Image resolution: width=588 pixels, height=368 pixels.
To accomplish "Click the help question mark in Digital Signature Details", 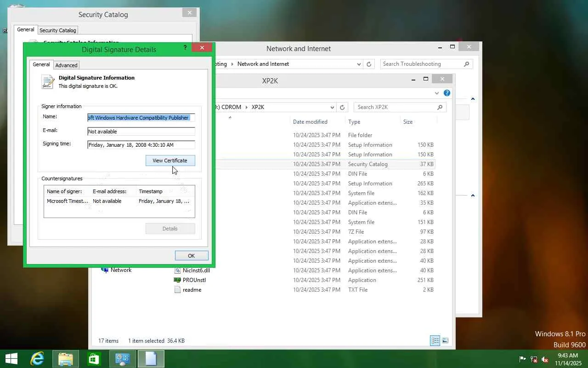I will [185, 47].
